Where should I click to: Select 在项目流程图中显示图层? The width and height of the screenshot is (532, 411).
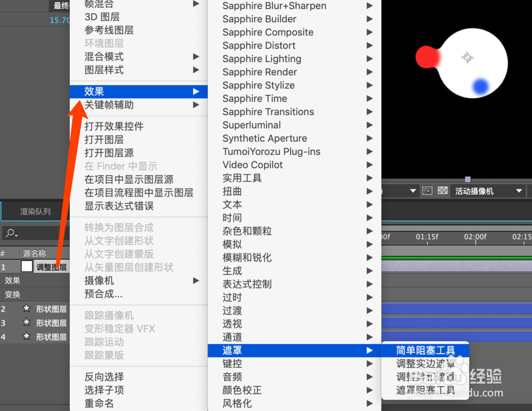pos(138,192)
